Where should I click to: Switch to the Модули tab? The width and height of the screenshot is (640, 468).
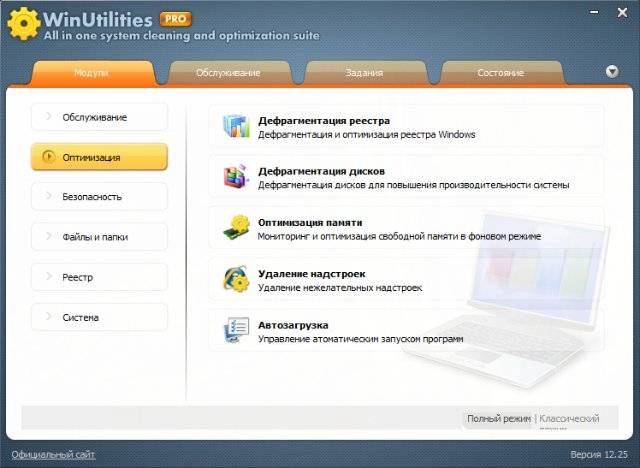[x=93, y=73]
